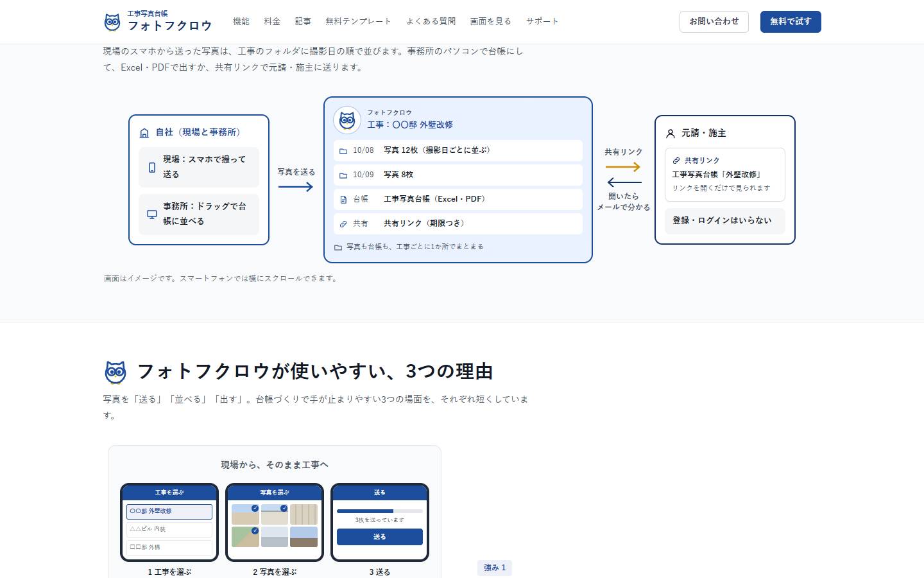Click the owl icon beside 3つの理由 heading

coord(116,372)
